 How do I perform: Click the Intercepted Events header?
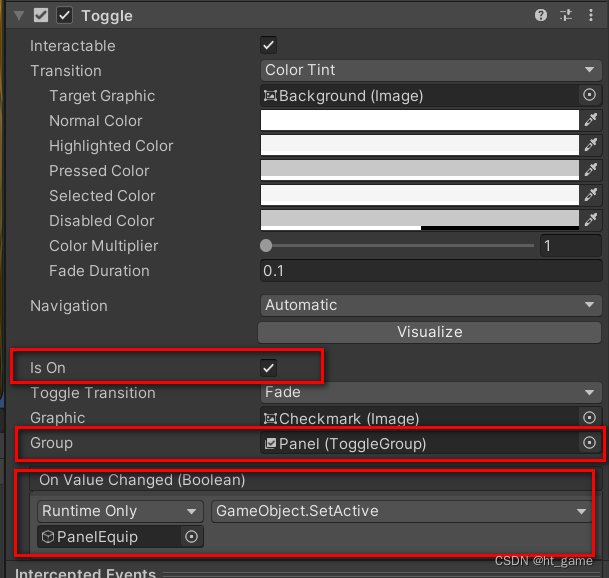click(85, 573)
